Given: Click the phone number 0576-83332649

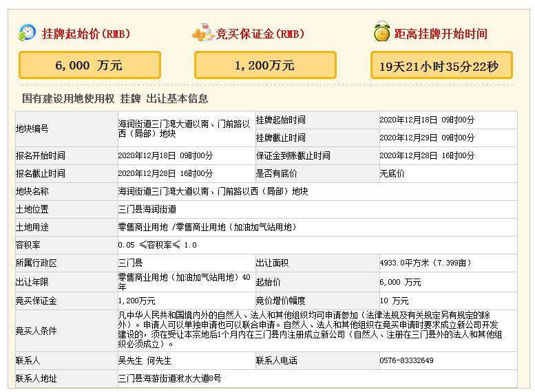Looking at the screenshot, I should pyautogui.click(x=407, y=360).
